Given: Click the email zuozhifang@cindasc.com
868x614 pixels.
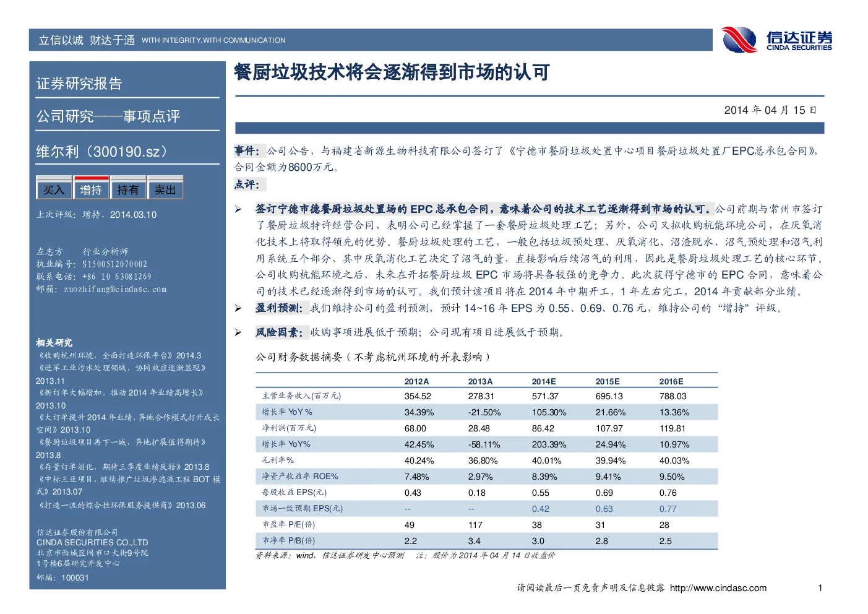Looking at the screenshot, I should click(x=115, y=289).
